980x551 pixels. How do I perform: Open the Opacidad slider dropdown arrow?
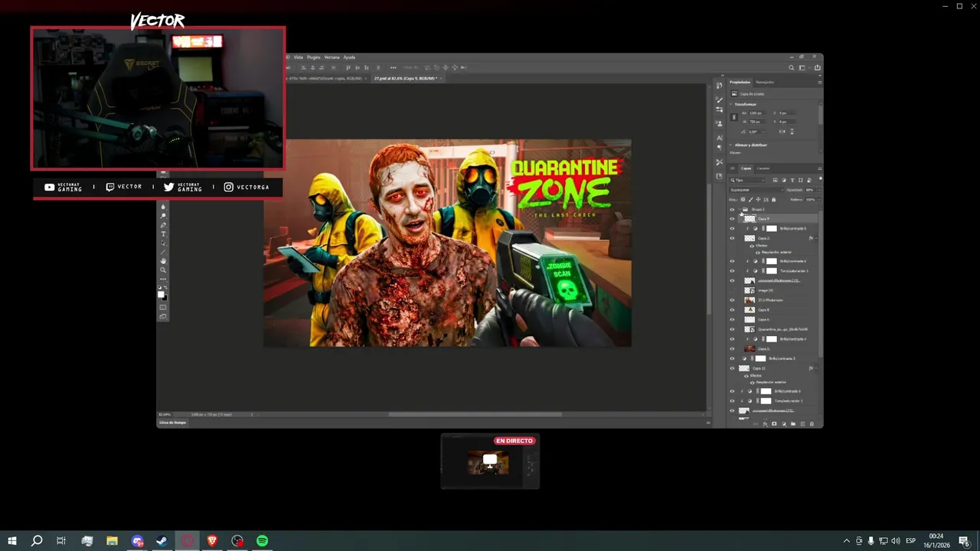coord(819,190)
